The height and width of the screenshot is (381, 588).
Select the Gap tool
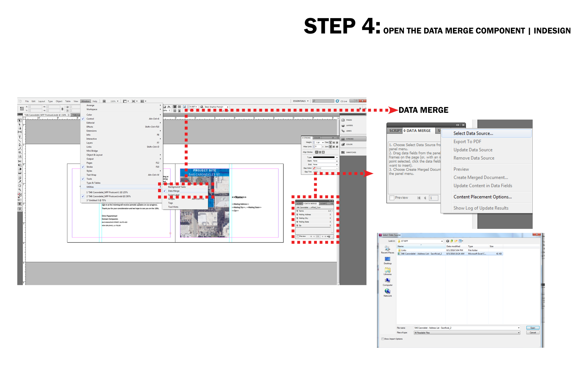point(20,132)
